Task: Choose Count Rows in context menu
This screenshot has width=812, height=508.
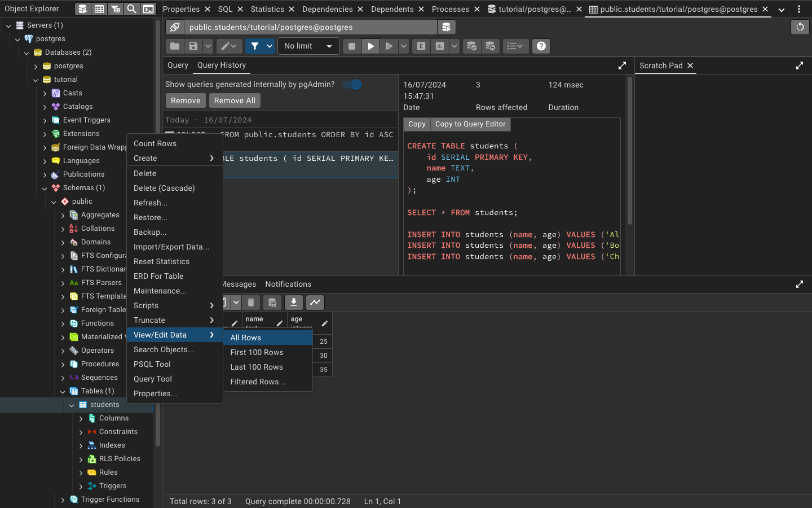Action: click(x=155, y=143)
